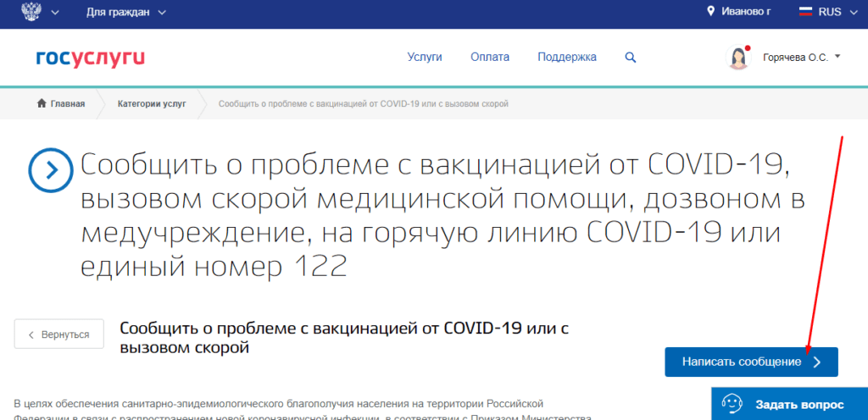This screenshot has height=420, width=868.
Task: Click the Russian flag icon
Action: [x=806, y=12]
